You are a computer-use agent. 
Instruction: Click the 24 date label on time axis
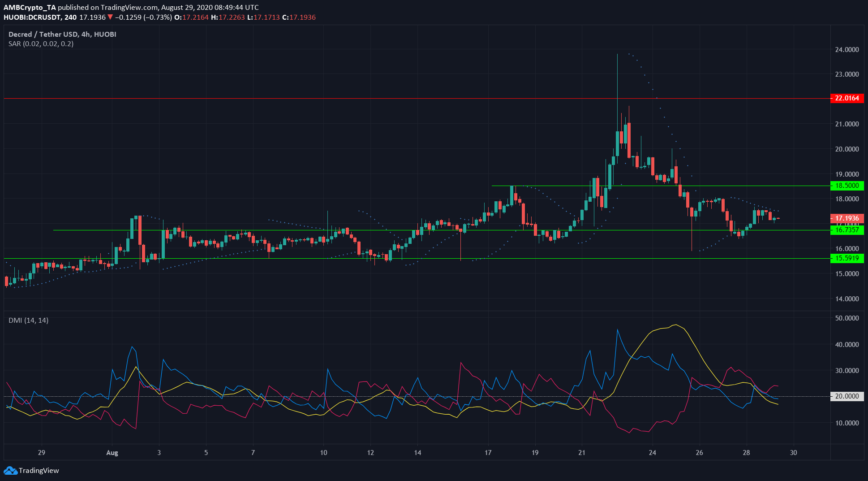(652, 453)
